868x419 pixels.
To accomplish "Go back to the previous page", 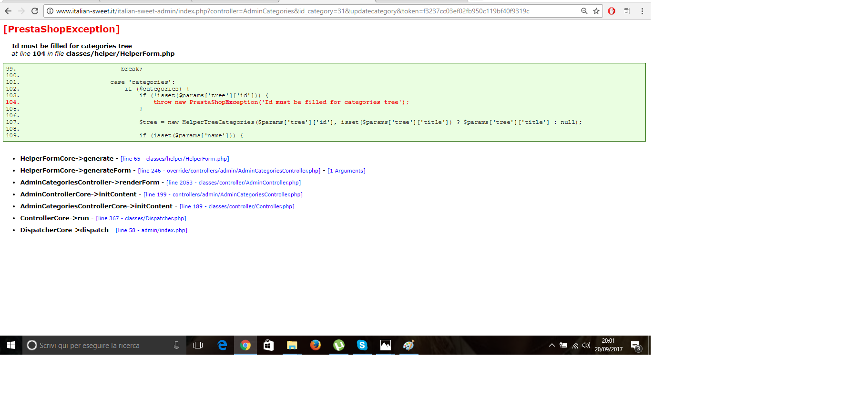I will 8,11.
